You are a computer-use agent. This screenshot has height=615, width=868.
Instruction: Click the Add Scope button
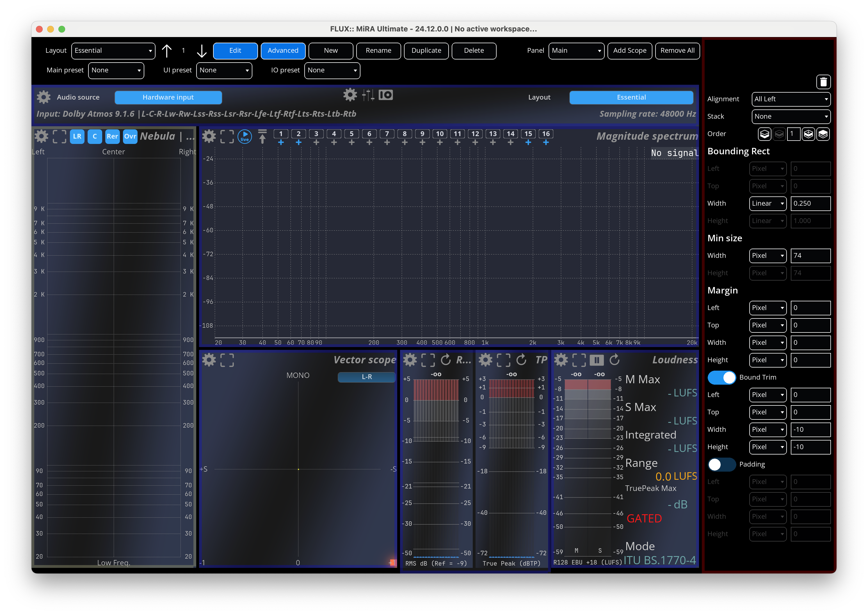click(629, 51)
